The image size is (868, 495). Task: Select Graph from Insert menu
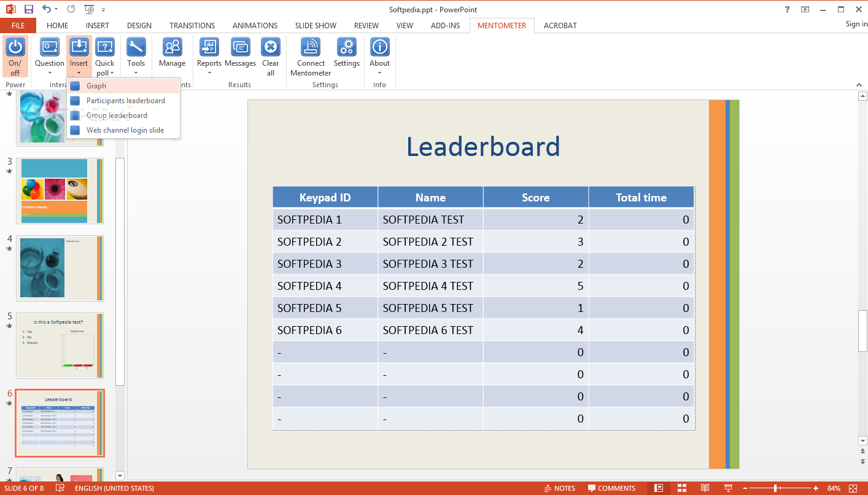point(123,86)
